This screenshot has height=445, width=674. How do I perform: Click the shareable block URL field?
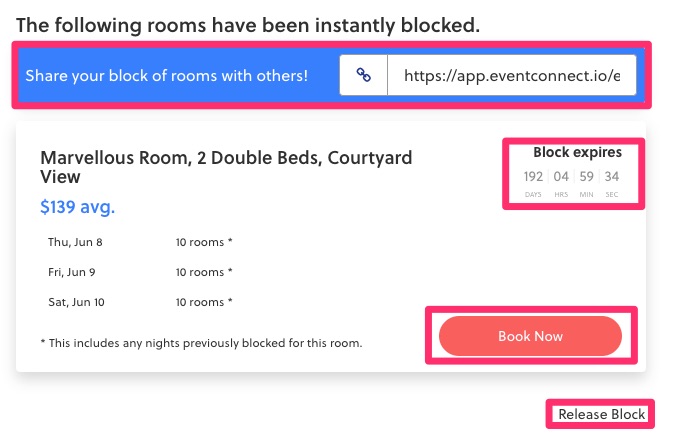511,76
